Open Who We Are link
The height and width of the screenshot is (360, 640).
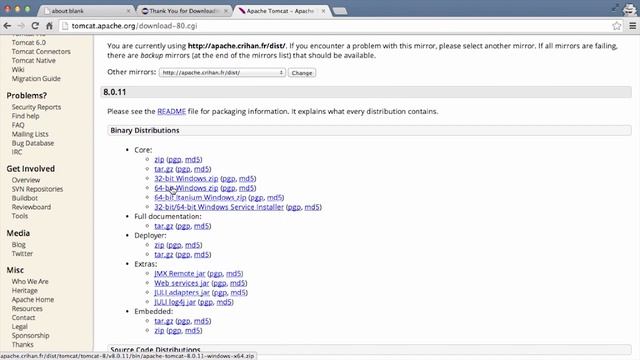coord(30,282)
